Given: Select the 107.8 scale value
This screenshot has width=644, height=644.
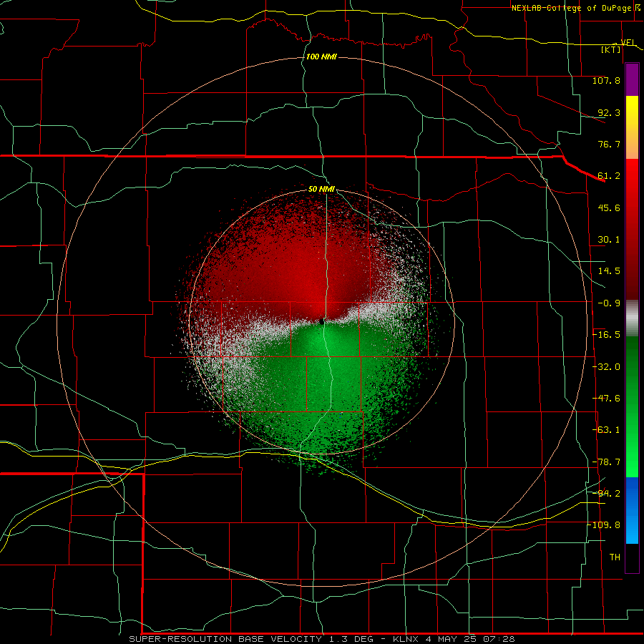Looking at the screenshot, I should pyautogui.click(x=606, y=80).
